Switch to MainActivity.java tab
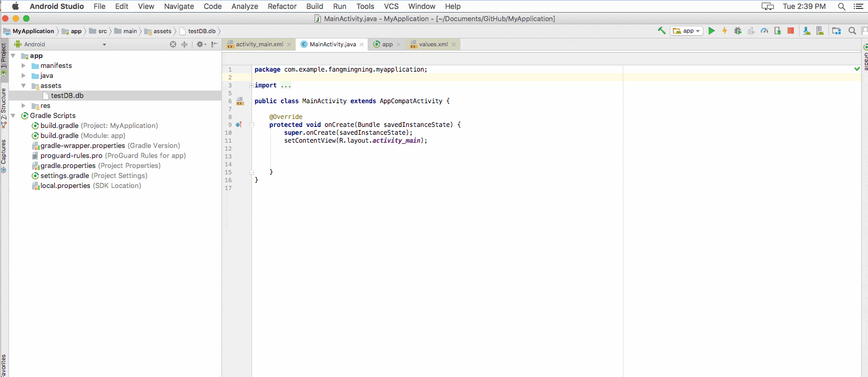The width and height of the screenshot is (868, 377). coord(332,44)
